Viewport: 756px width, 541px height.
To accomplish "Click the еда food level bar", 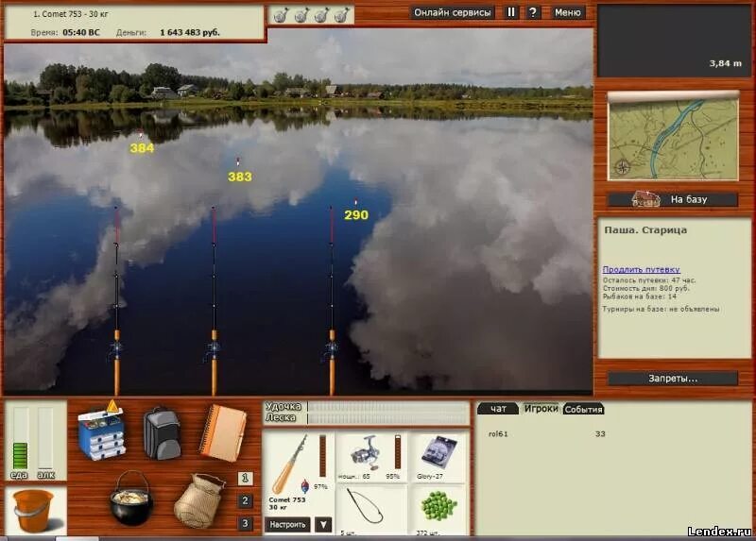I will tap(20, 438).
